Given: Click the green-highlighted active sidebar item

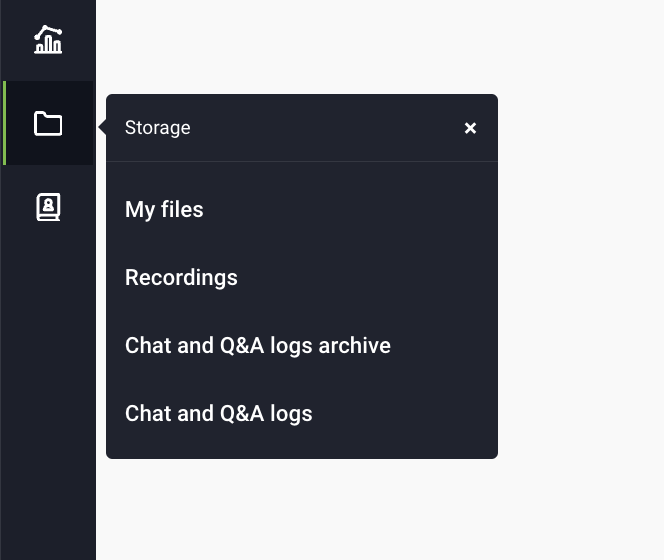Looking at the screenshot, I should (x=48, y=123).
